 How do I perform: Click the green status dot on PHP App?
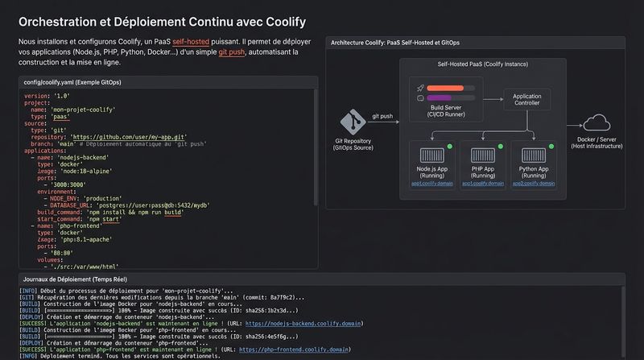tap(500, 147)
